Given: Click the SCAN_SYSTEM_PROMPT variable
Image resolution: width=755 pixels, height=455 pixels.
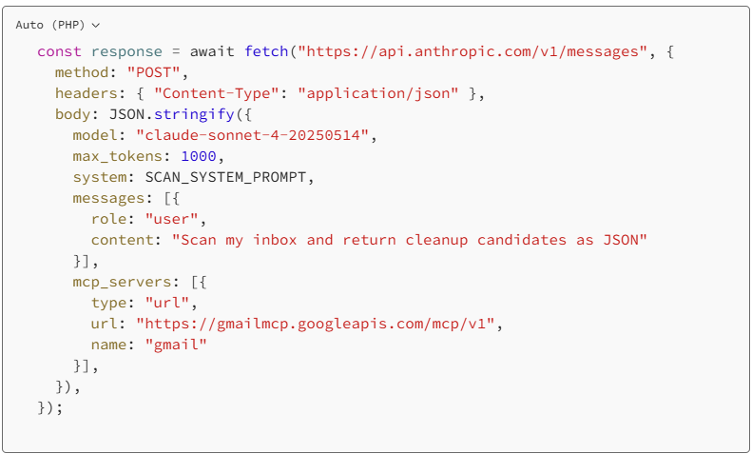Looking at the screenshot, I should pyautogui.click(x=225, y=178).
